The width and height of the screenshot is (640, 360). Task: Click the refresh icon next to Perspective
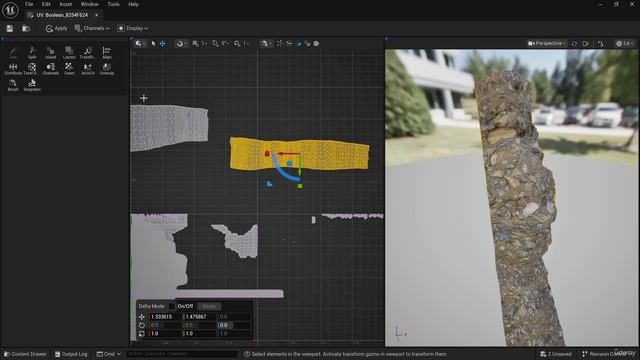pos(574,43)
